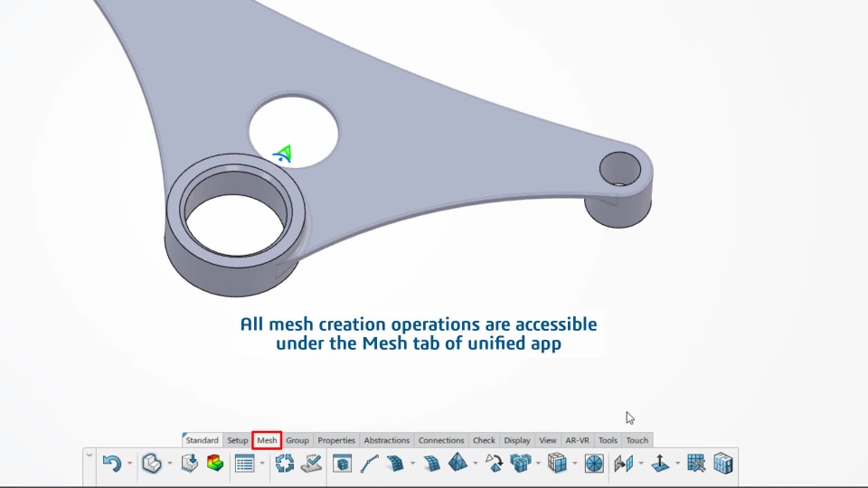
Task: Click the part import icon with blue down arrow
Action: 189,463
